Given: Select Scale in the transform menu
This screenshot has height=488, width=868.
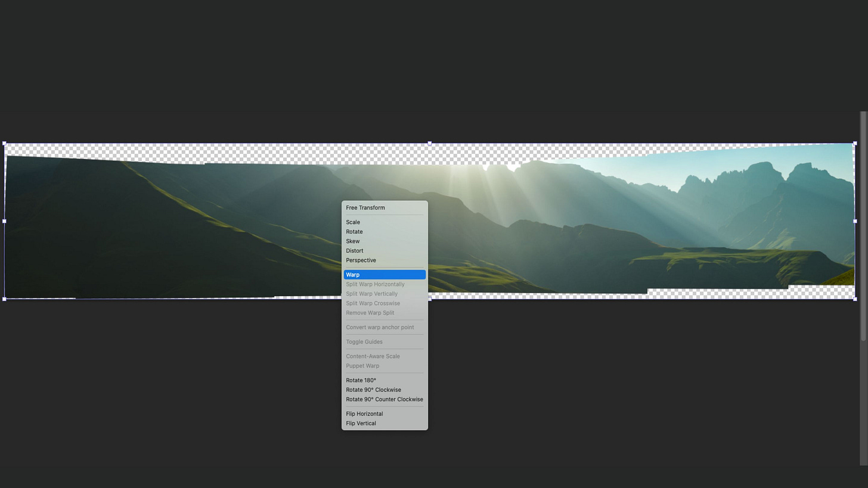Looking at the screenshot, I should tap(385, 222).
